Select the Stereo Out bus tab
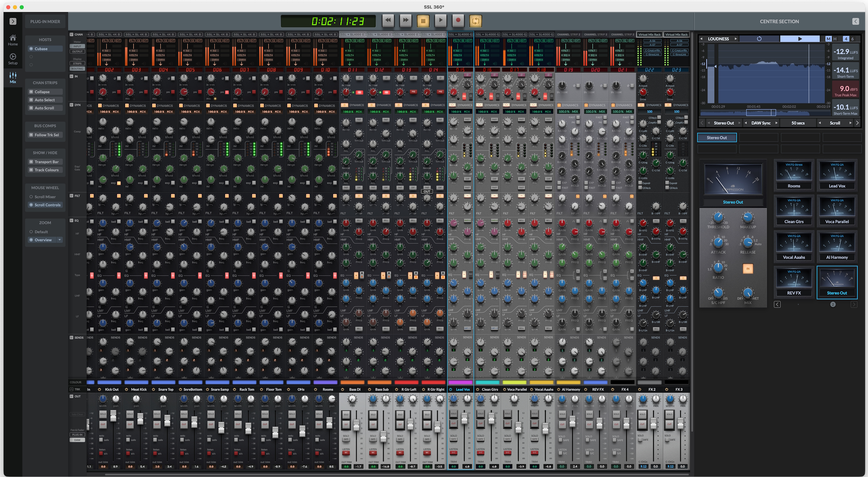The height and width of the screenshot is (477, 868). tap(717, 138)
